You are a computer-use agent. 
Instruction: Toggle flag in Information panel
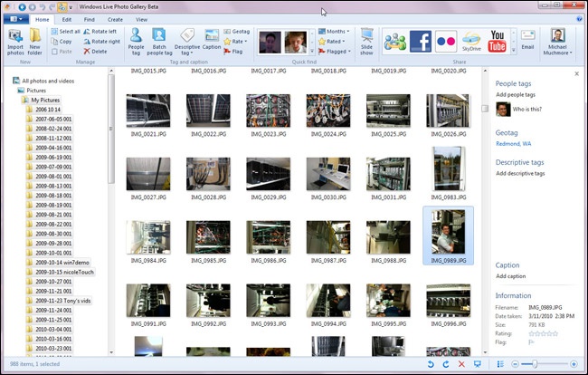(531, 342)
